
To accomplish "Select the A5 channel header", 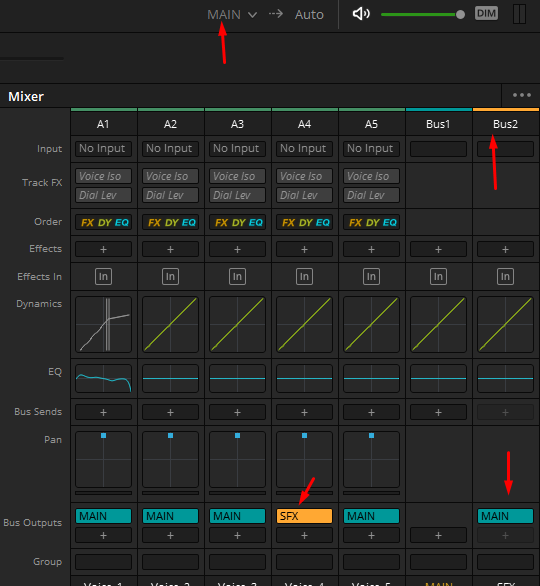I will point(371,124).
